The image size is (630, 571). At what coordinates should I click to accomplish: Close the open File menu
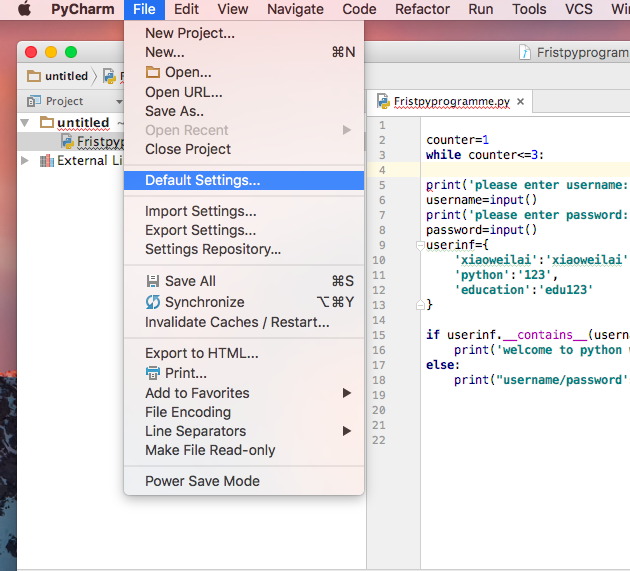144,9
